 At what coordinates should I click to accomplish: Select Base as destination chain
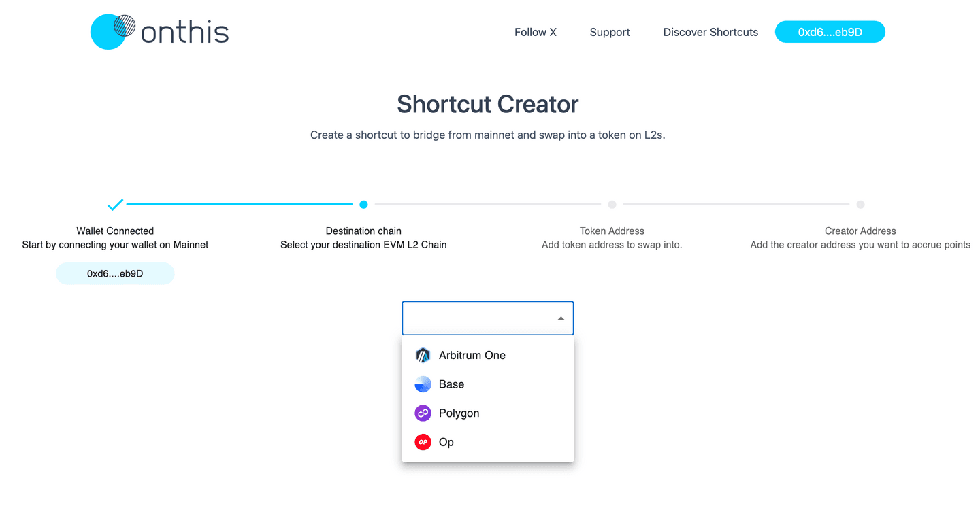tap(488, 384)
